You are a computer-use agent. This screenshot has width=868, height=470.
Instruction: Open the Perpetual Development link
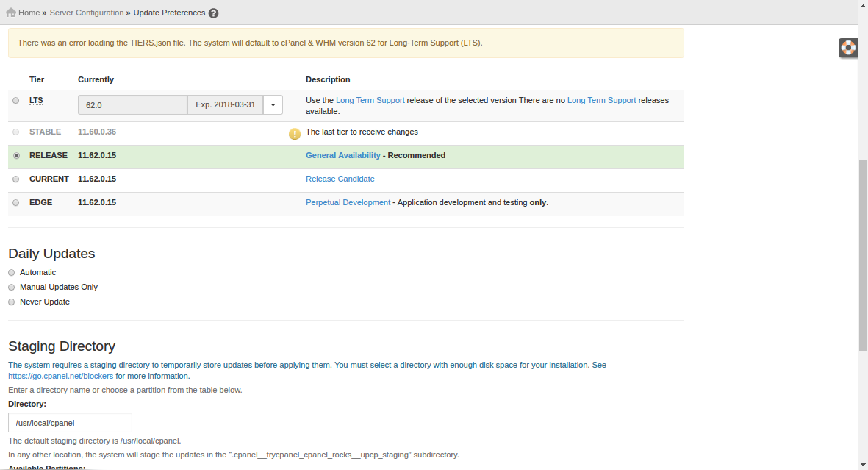point(348,202)
